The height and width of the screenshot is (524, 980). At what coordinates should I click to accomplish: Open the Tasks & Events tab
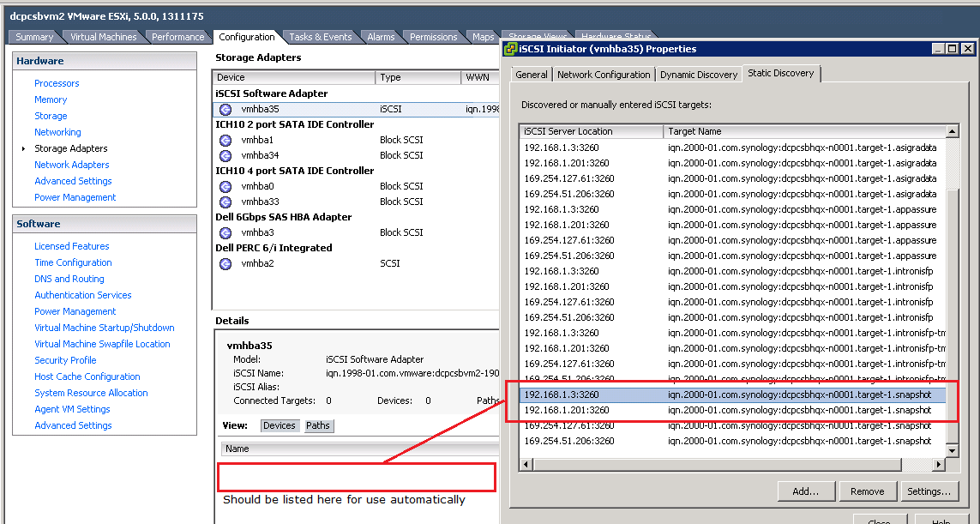[320, 37]
